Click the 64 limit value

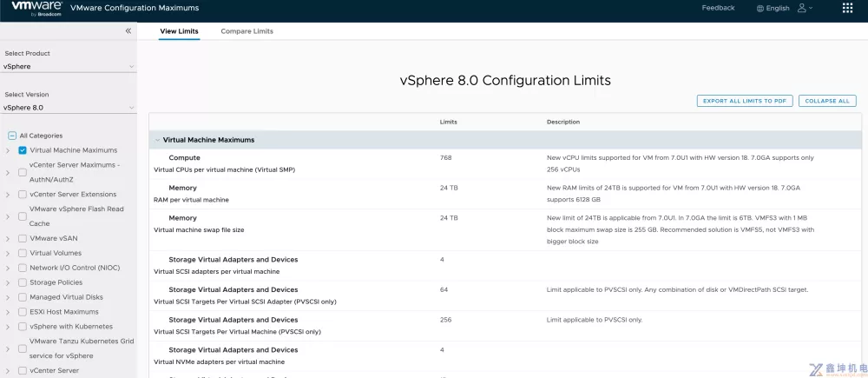point(444,290)
